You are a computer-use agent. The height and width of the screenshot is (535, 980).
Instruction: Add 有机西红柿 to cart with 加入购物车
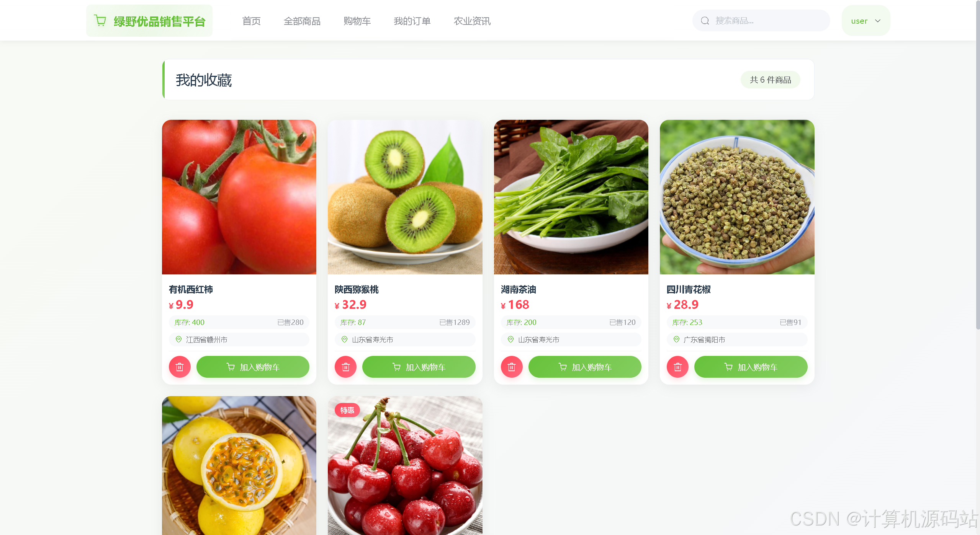pos(253,367)
